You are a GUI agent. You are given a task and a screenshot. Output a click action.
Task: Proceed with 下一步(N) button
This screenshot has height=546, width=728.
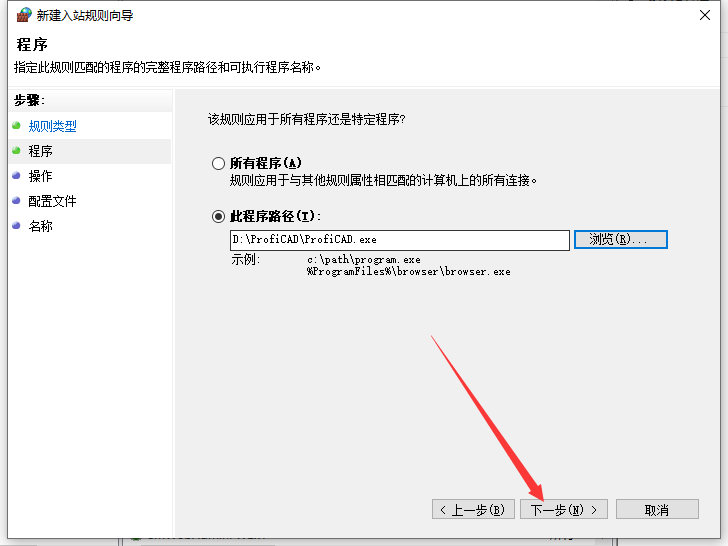click(564, 510)
